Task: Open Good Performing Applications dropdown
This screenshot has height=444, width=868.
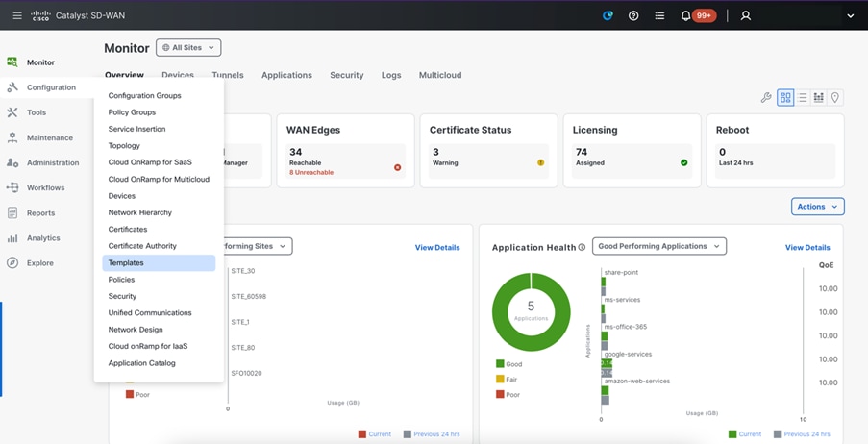Action: pos(658,246)
